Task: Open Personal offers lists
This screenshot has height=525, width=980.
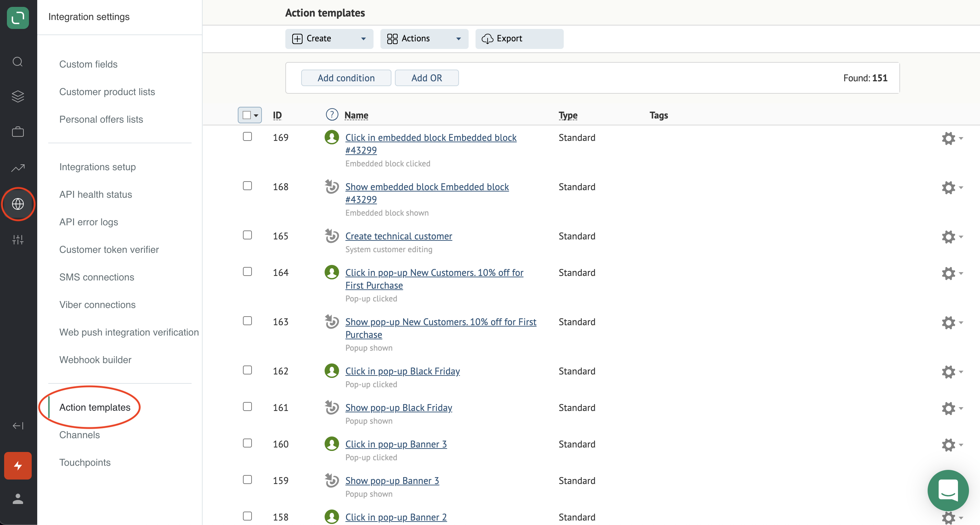Action: (x=101, y=120)
